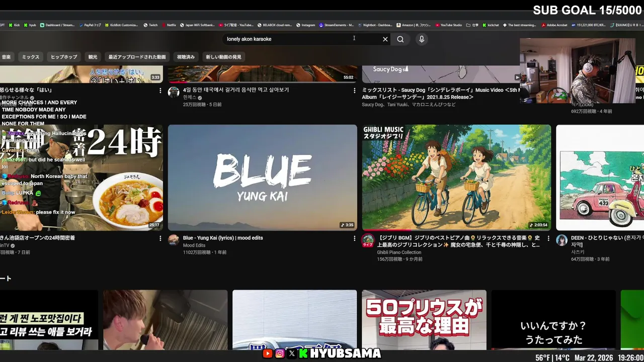This screenshot has width=644, height=362.
Task: Open the BTC/KRW price bookmark
Action: click(x=589, y=25)
